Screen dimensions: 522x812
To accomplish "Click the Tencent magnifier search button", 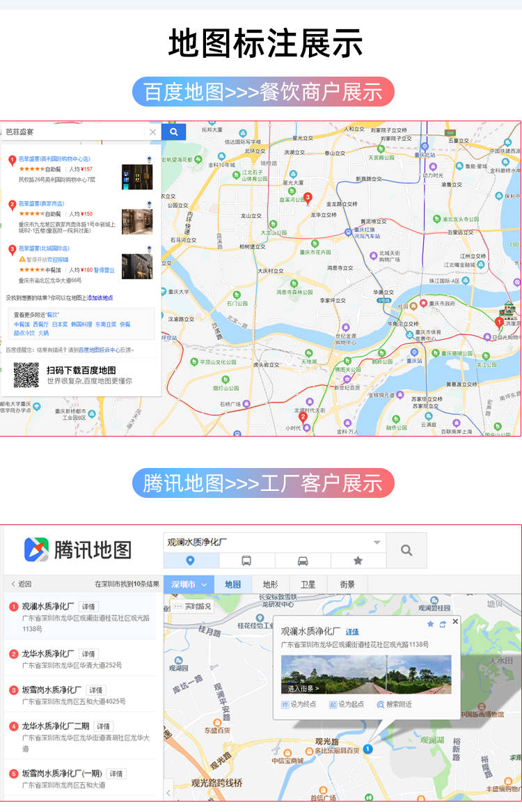I will pyautogui.click(x=406, y=550).
